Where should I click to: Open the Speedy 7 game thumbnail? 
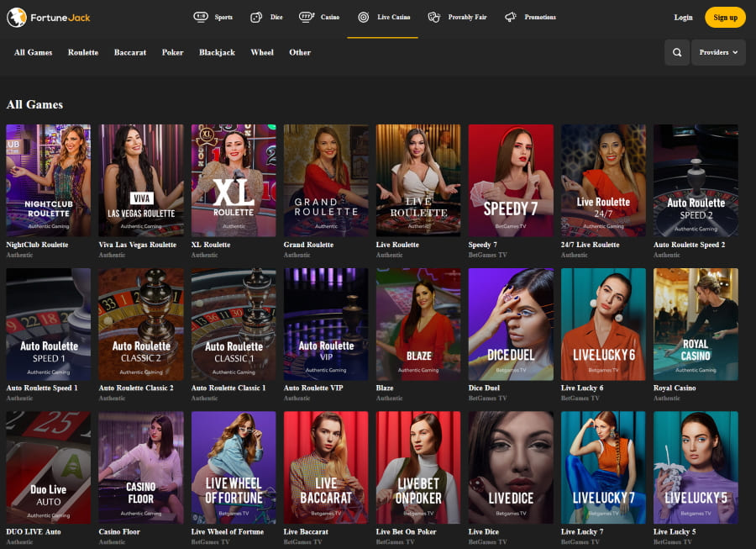tap(511, 181)
